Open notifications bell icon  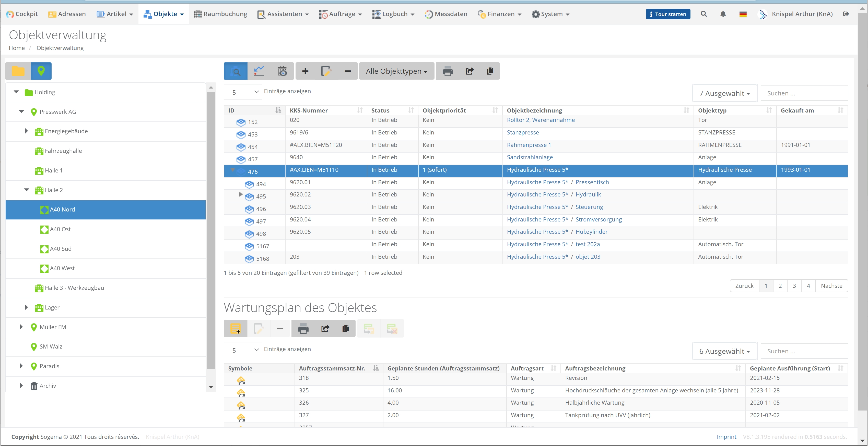click(723, 14)
